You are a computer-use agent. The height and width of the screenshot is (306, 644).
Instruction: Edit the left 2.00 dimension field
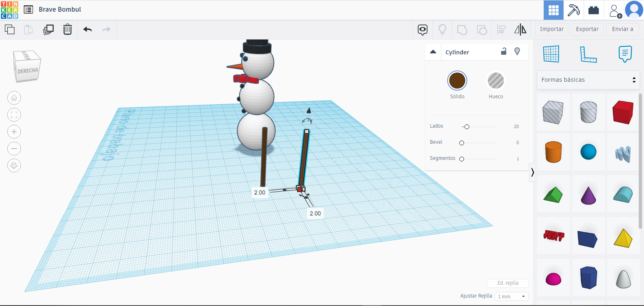pos(260,192)
